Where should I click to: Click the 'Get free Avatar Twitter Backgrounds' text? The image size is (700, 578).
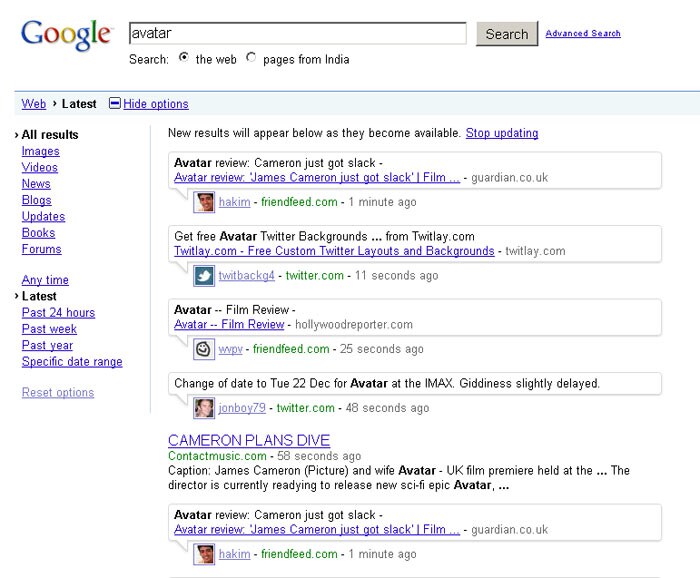pos(324,236)
